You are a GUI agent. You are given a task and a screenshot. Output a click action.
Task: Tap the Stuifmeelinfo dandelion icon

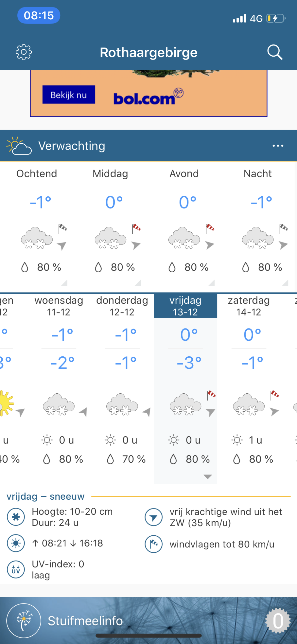[24, 621]
